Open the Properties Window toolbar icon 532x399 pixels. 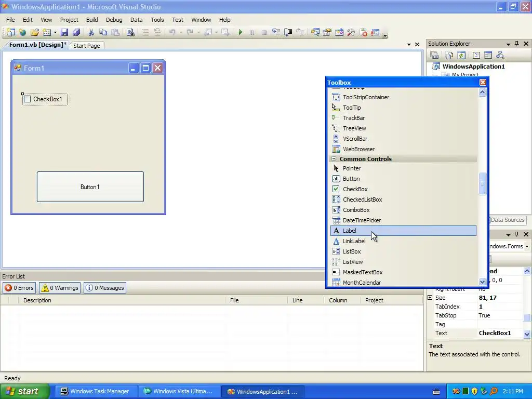pyautogui.click(x=327, y=32)
